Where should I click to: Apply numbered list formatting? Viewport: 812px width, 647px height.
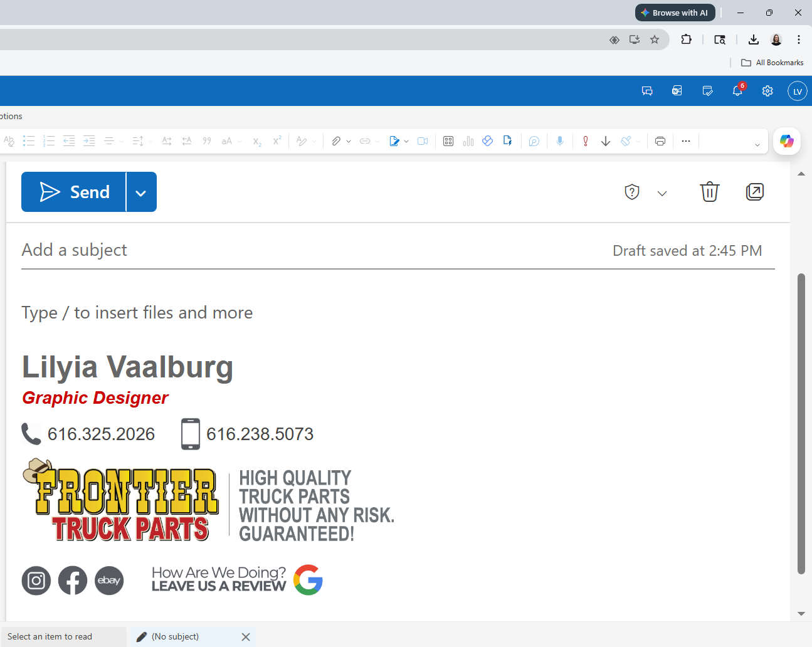tap(49, 141)
